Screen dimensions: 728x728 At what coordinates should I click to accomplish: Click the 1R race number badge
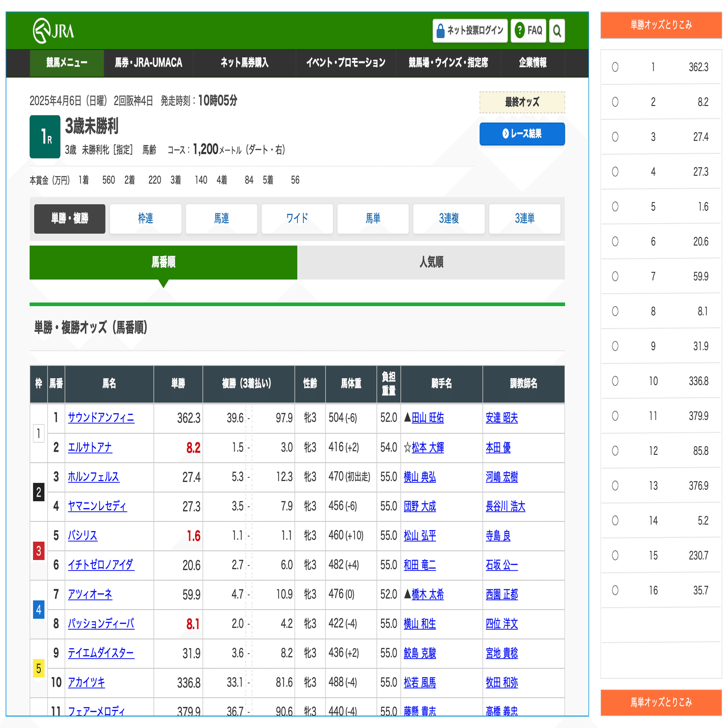point(45,137)
